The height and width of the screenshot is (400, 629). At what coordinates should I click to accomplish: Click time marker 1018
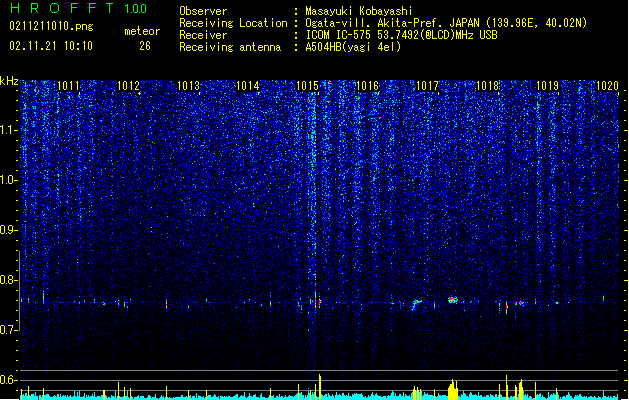(x=487, y=86)
